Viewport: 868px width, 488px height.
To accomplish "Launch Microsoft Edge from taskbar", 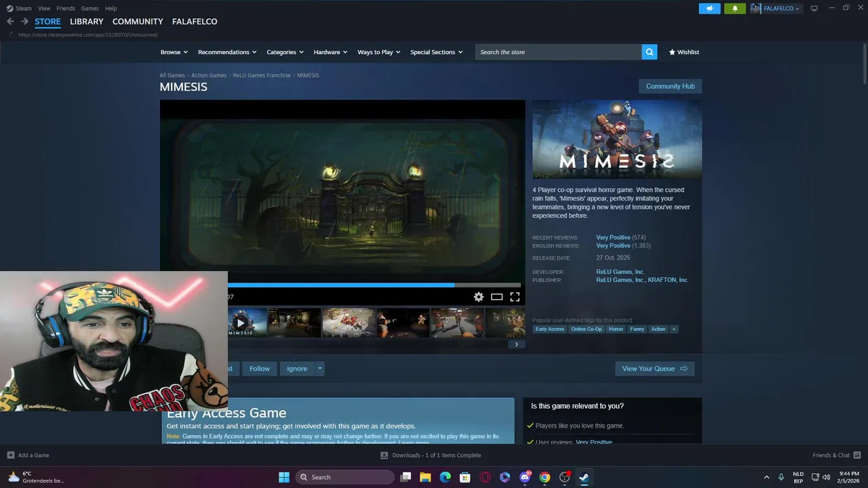I will (x=445, y=477).
